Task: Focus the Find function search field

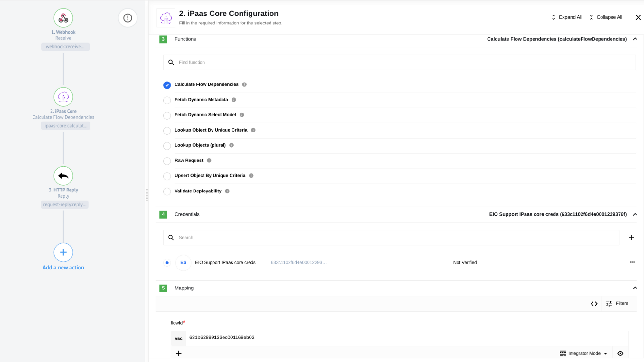Action: pos(399,62)
